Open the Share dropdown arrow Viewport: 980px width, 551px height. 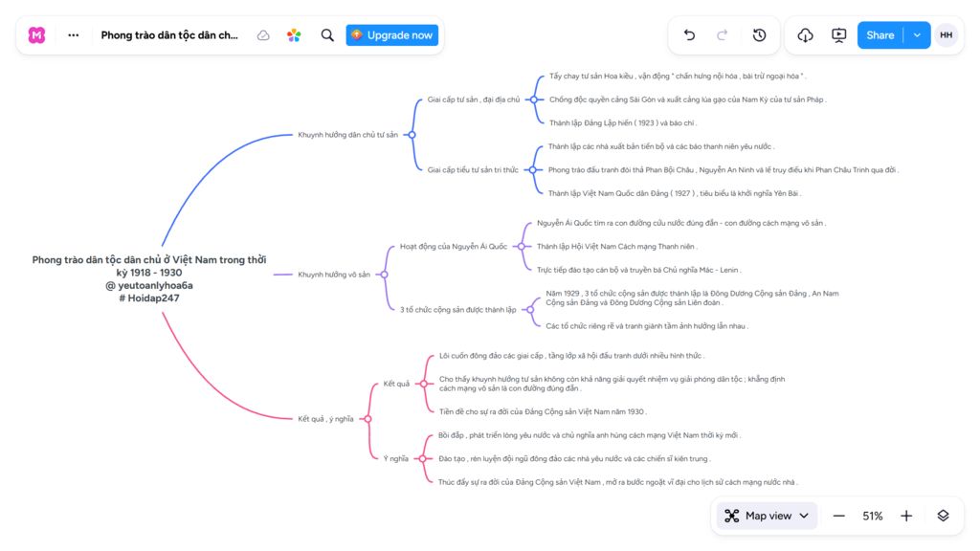coord(917,35)
